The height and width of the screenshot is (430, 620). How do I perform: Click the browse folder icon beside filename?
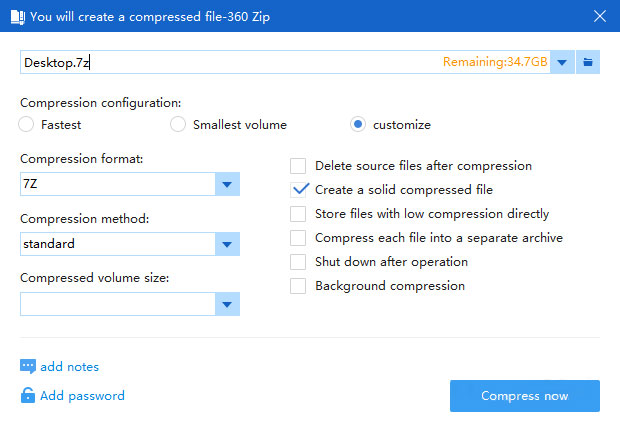point(588,62)
